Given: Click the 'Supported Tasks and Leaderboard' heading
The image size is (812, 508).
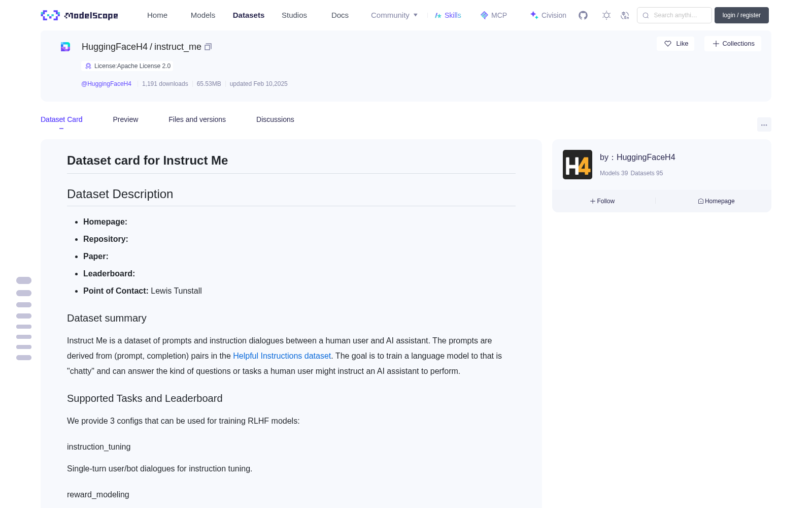Looking at the screenshot, I should (x=145, y=398).
